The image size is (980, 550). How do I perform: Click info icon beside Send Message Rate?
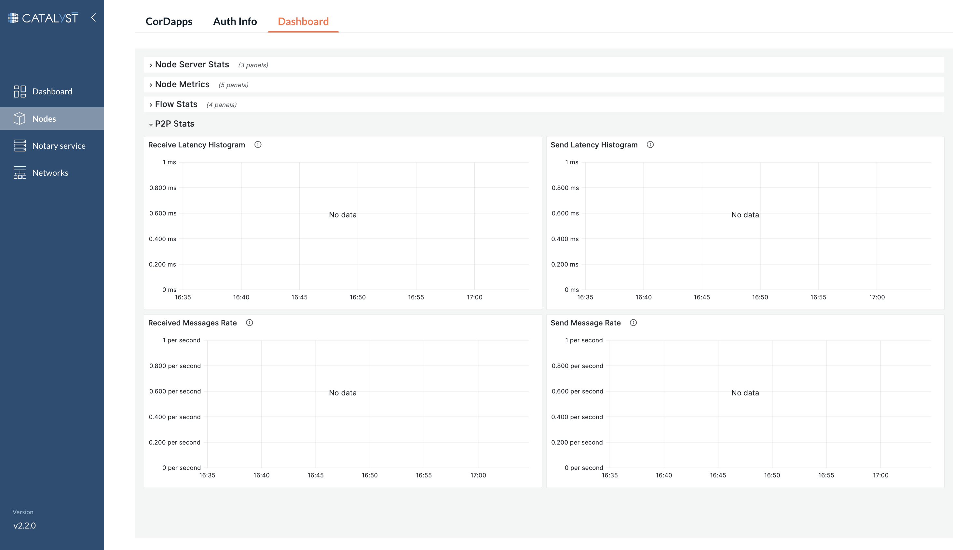(x=633, y=323)
